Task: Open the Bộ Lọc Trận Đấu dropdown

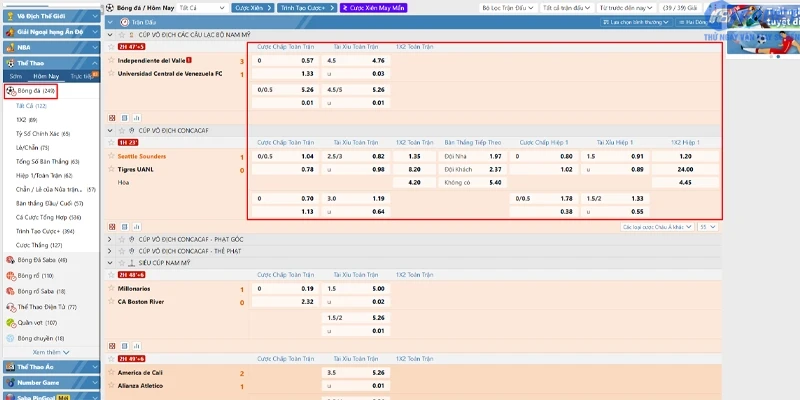Action: pos(509,8)
